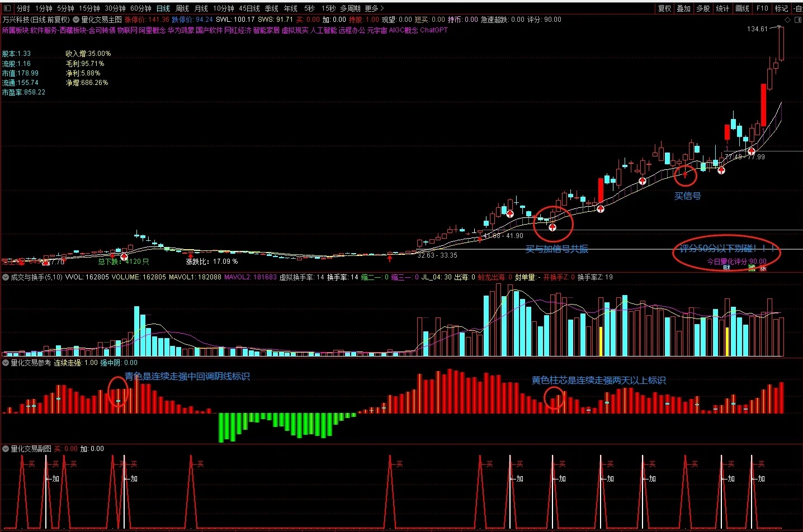
Task: Click the diamond icon above the price axis
Action: [787, 20]
